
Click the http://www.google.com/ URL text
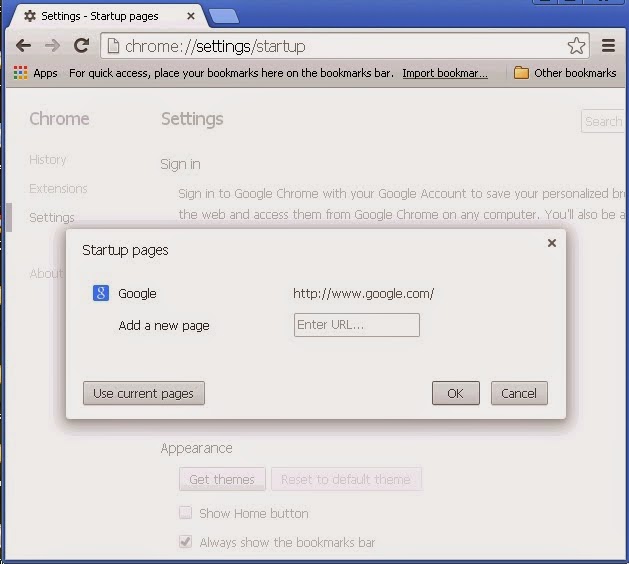(363, 294)
